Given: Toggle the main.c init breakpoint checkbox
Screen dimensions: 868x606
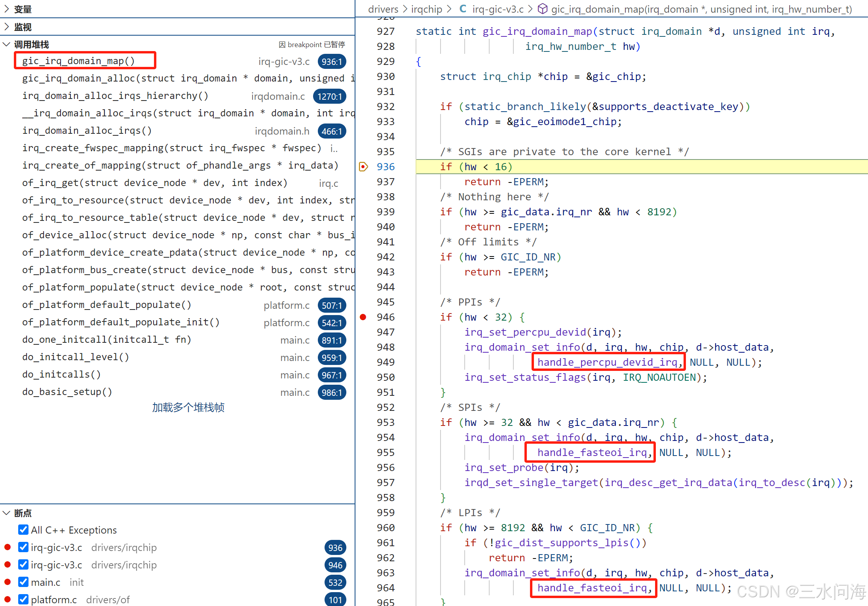Looking at the screenshot, I should [x=23, y=582].
